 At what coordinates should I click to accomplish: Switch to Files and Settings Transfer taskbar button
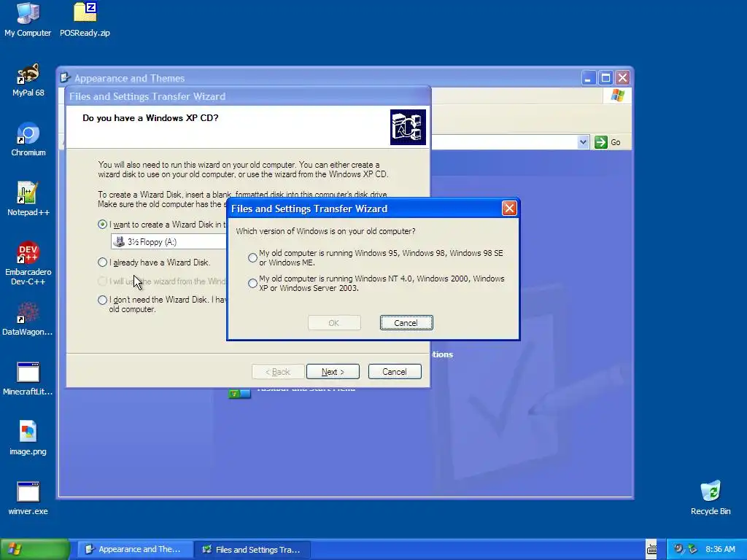[252, 550]
